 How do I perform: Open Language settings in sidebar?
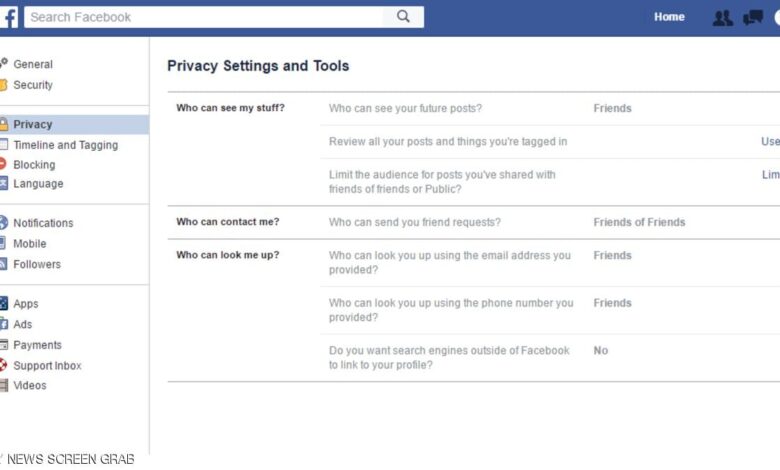38,184
